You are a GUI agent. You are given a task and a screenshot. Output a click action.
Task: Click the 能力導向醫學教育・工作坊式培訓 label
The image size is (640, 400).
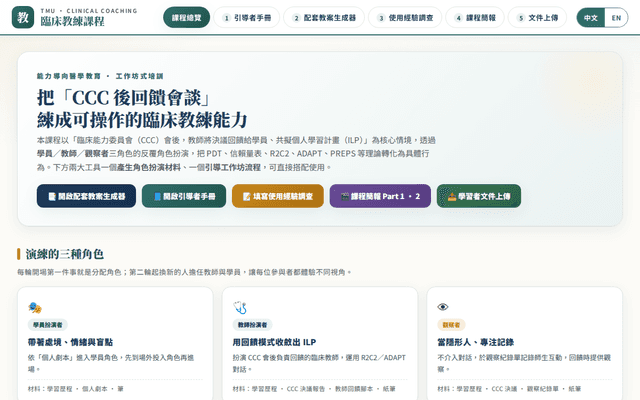tap(100, 76)
